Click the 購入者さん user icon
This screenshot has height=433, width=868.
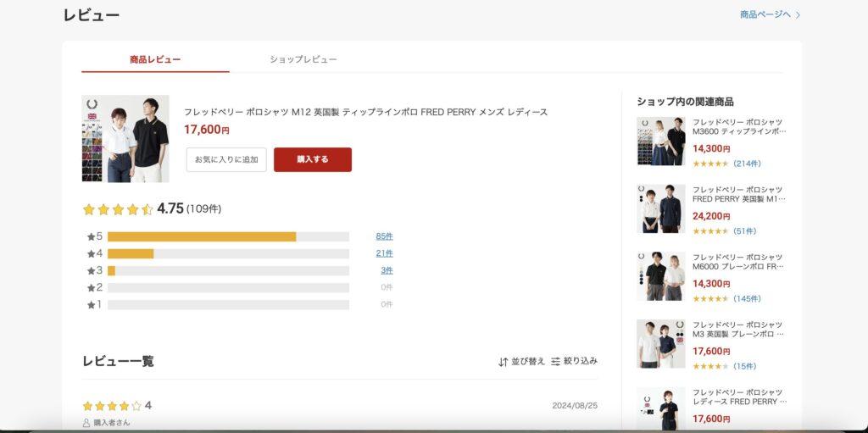coord(86,423)
